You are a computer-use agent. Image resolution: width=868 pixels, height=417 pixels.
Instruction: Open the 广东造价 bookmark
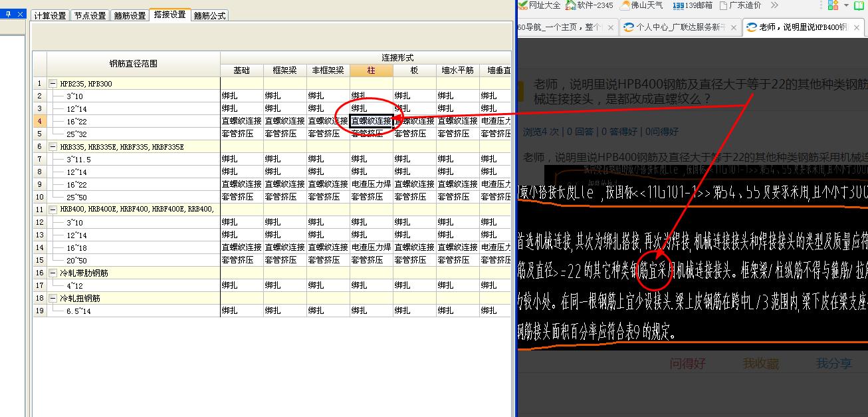pos(740,5)
